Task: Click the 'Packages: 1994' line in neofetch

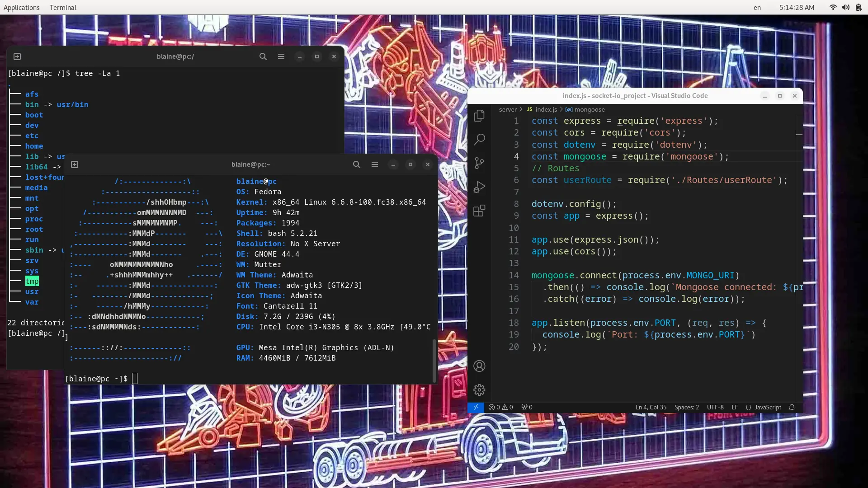Action: 268,223
